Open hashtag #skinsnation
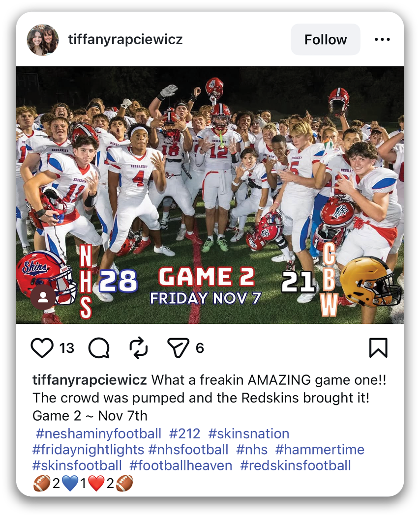The width and height of the screenshot is (420, 517). click(x=249, y=433)
